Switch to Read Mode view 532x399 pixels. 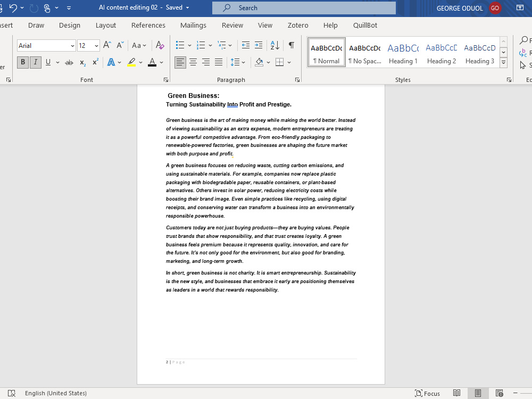click(456, 393)
